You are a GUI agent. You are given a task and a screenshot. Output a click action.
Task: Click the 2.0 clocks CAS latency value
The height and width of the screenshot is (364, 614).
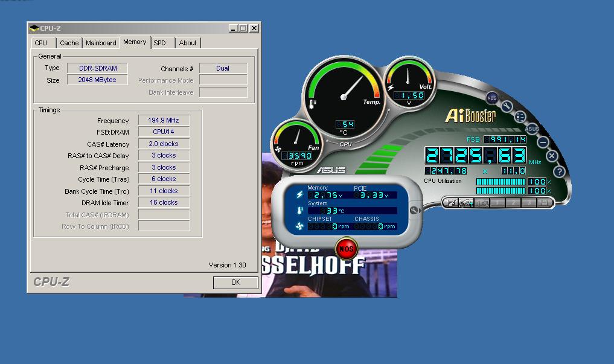click(164, 144)
